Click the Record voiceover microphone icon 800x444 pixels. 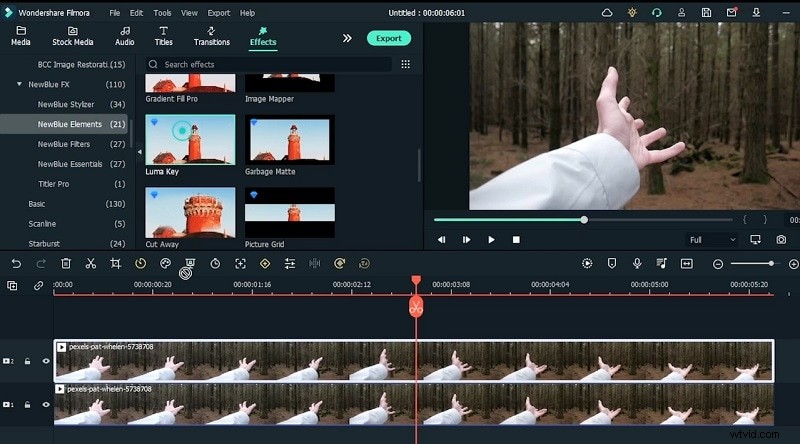click(636, 263)
